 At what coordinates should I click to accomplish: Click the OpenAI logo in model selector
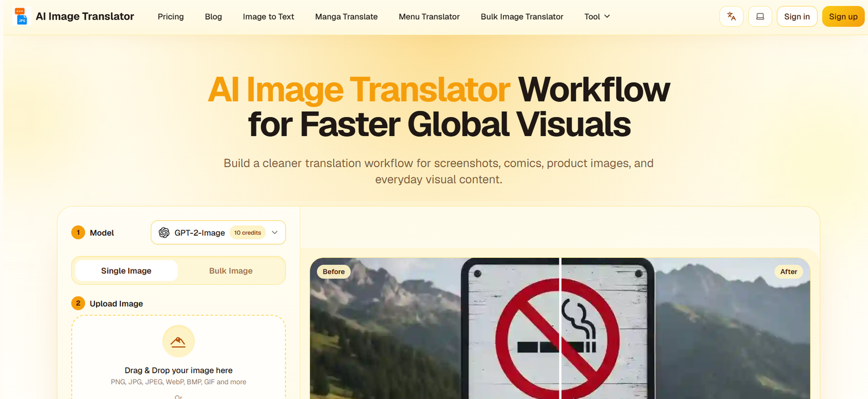(164, 232)
